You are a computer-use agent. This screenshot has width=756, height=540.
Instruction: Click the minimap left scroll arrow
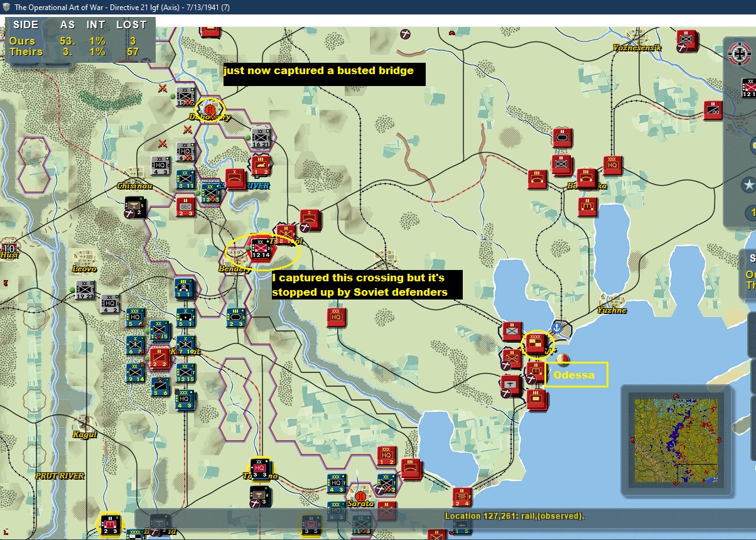tap(632, 440)
